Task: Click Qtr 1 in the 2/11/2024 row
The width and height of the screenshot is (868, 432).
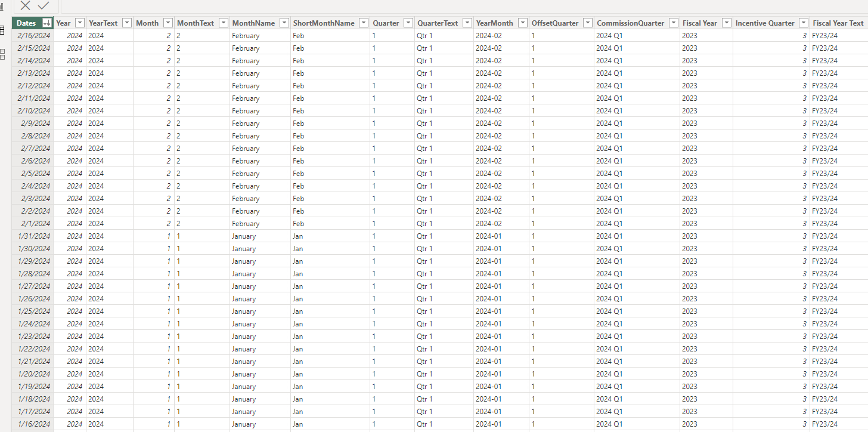Action: 424,98
